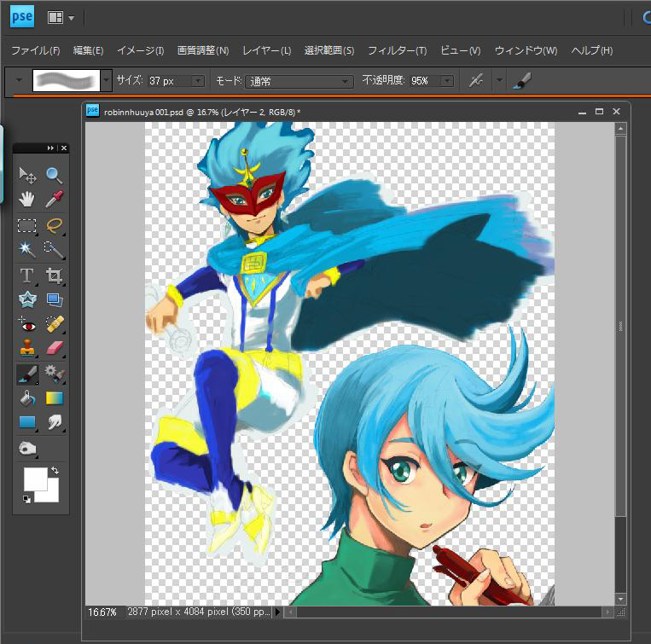This screenshot has height=644, width=651.
Task: Select the Rectangular Marquee tool
Action: [27, 226]
